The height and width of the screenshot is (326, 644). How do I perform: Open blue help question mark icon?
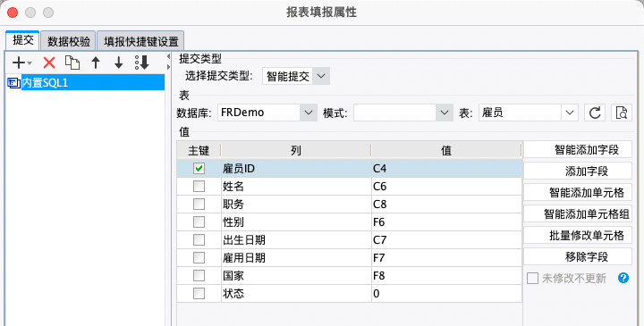[x=623, y=278]
